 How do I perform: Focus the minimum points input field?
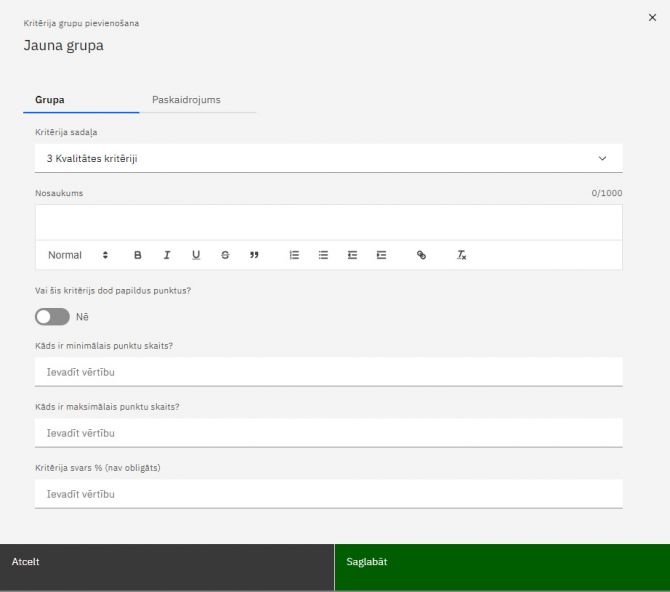click(x=328, y=372)
